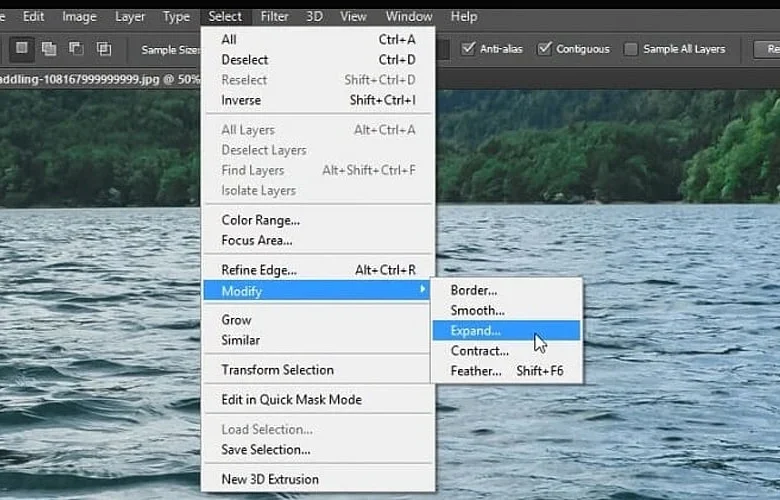
Task: Choose Save Selection entry
Action: pos(318,450)
